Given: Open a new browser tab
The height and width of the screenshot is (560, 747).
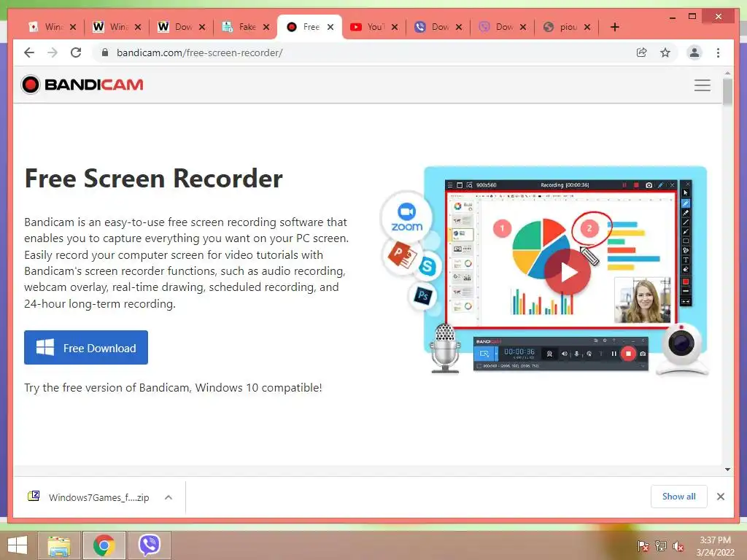Looking at the screenshot, I should coord(614,27).
